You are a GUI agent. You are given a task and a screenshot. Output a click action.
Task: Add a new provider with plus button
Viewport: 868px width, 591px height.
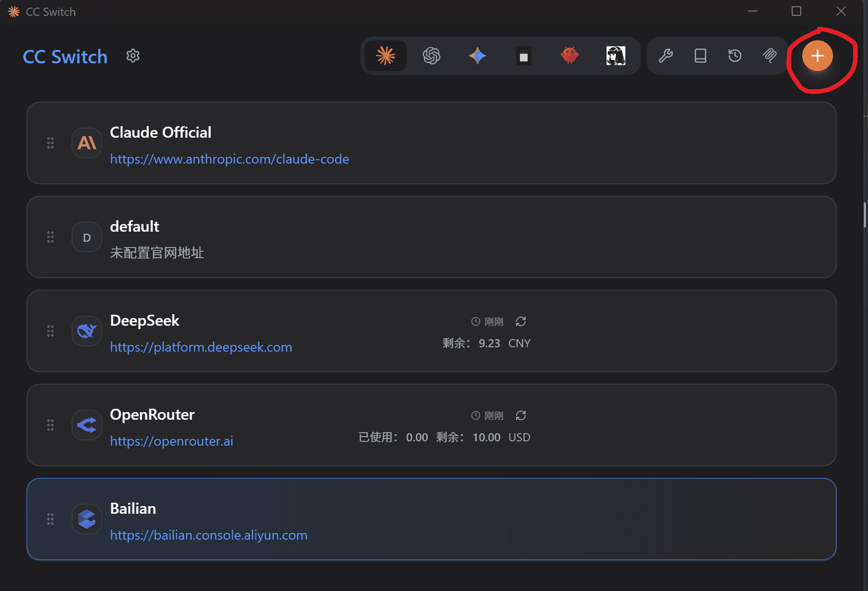coord(818,56)
